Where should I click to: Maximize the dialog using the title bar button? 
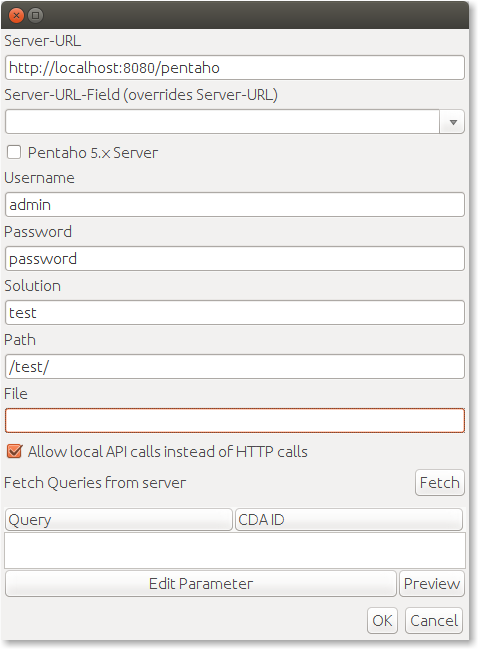(36, 16)
